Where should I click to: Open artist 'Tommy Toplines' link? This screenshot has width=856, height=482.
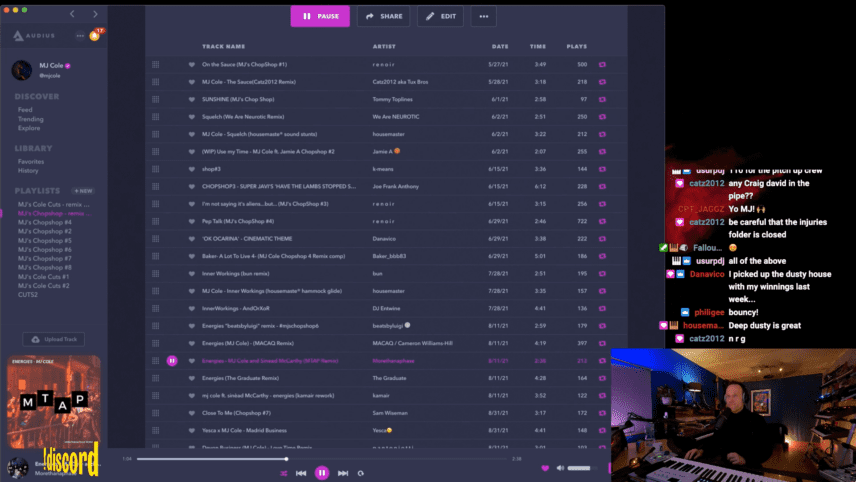[393, 99]
